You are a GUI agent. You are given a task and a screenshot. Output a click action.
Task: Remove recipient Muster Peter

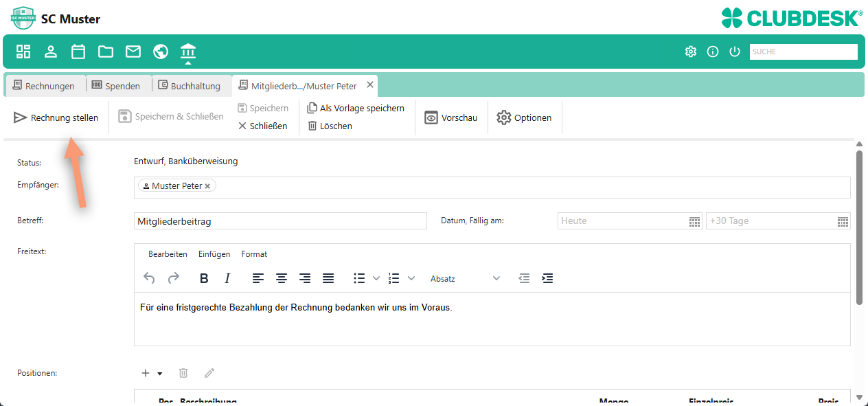click(x=207, y=186)
